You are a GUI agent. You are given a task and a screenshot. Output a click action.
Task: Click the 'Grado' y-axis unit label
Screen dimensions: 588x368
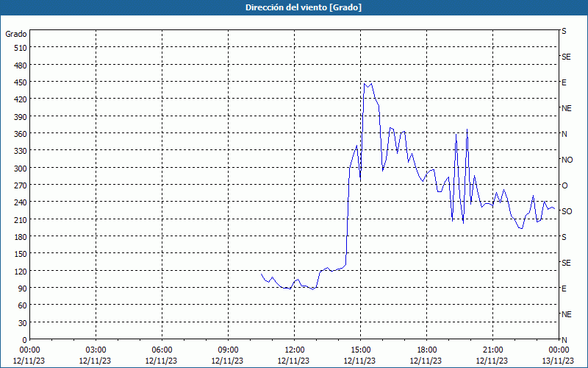(16, 34)
